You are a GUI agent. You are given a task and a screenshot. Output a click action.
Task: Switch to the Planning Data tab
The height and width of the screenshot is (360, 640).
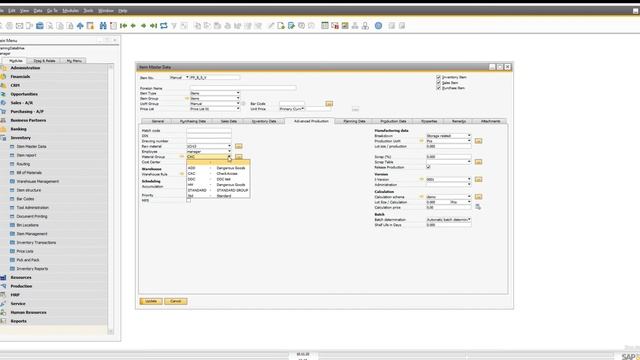tap(354, 121)
